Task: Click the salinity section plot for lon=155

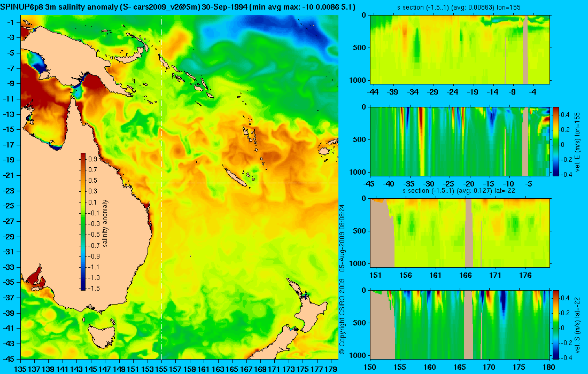Action: tap(460, 50)
